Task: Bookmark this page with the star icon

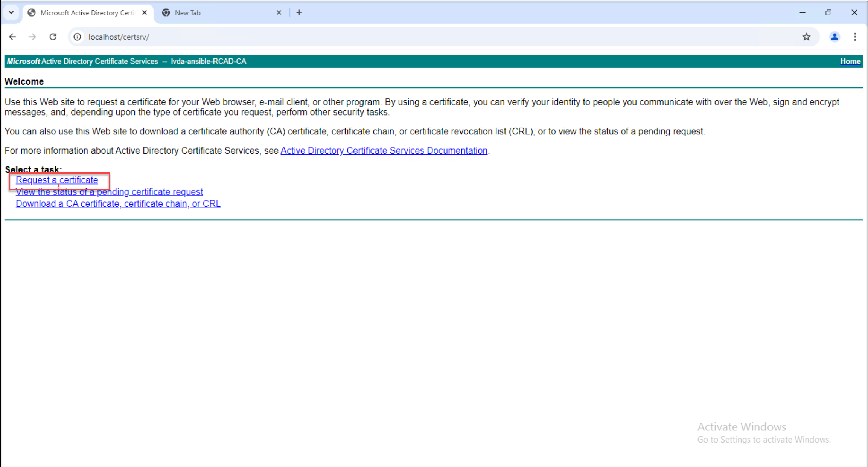Action: 807,37
